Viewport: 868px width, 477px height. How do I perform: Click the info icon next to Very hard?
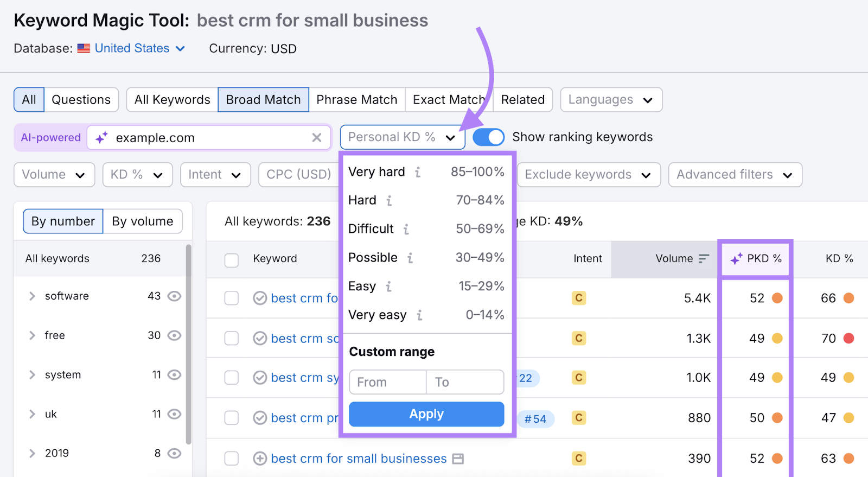click(x=418, y=172)
